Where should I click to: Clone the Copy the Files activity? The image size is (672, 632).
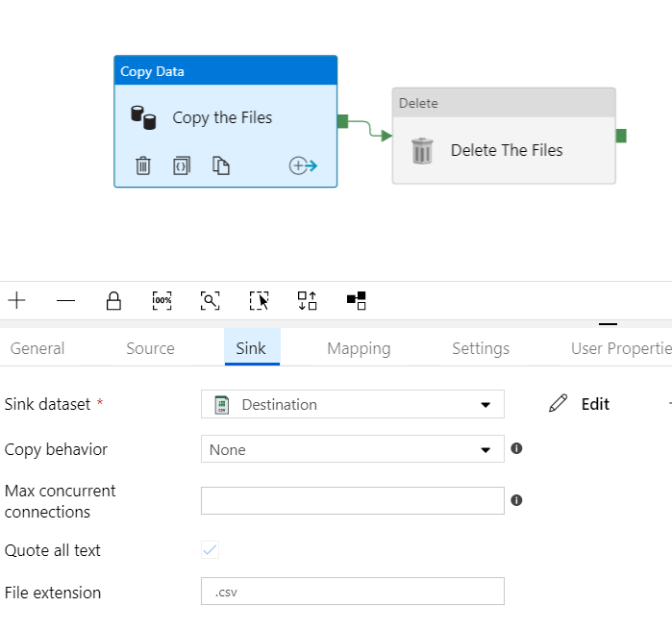click(221, 165)
